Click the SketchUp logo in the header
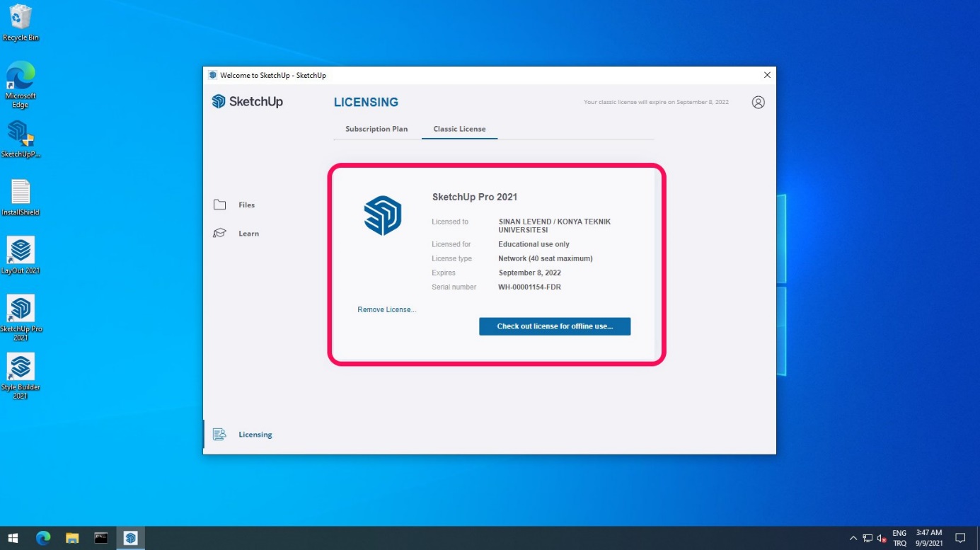Image resolution: width=980 pixels, height=550 pixels. pyautogui.click(x=247, y=101)
